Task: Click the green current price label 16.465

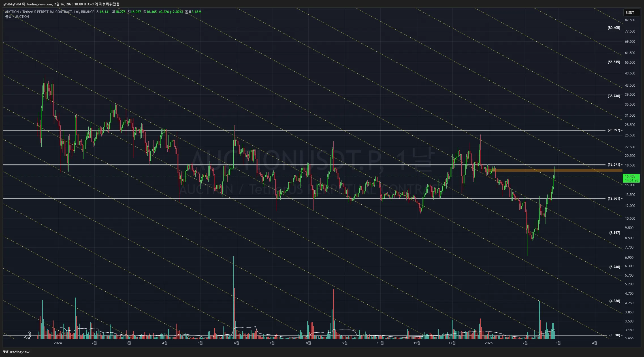Action: (x=631, y=178)
